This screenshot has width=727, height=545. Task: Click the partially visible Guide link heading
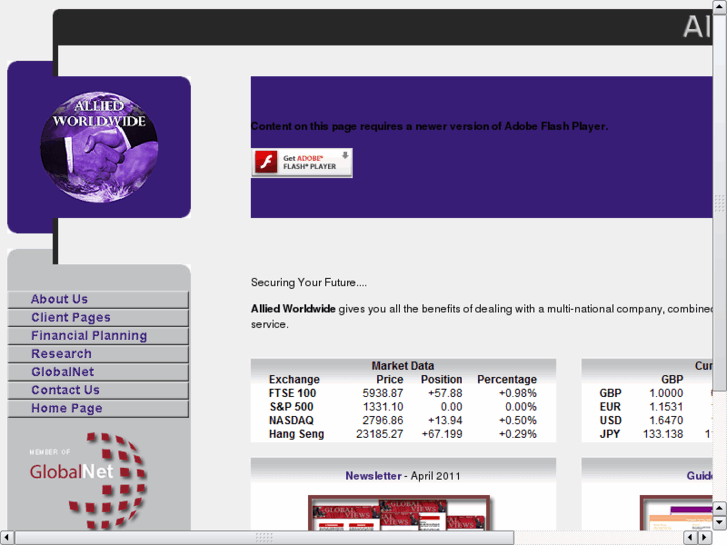[699, 476]
